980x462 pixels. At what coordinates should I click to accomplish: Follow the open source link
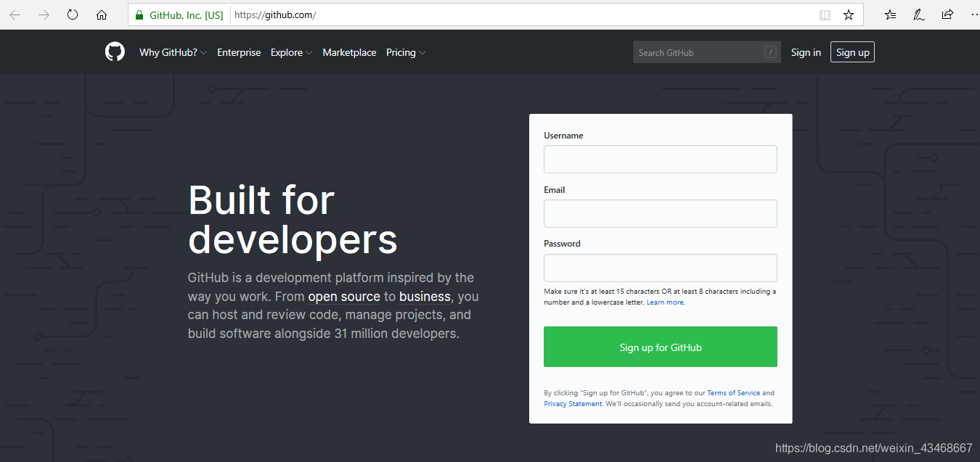coord(344,297)
